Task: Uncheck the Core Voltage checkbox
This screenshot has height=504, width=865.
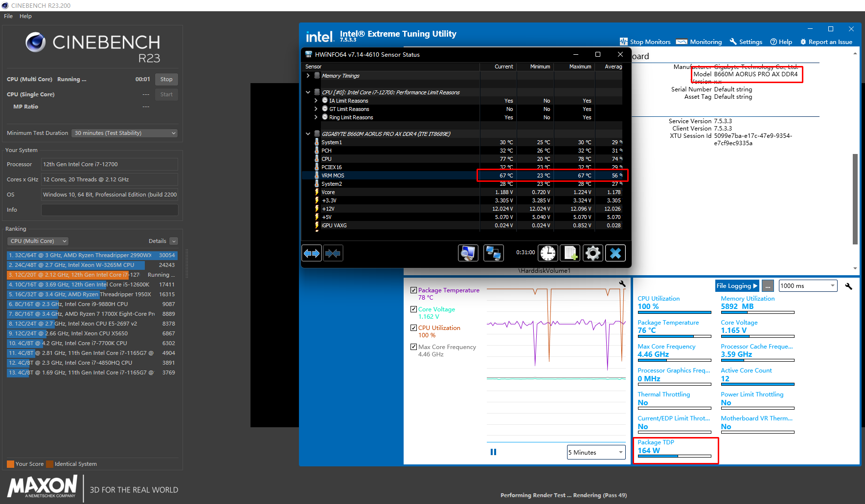Action: pyautogui.click(x=413, y=309)
